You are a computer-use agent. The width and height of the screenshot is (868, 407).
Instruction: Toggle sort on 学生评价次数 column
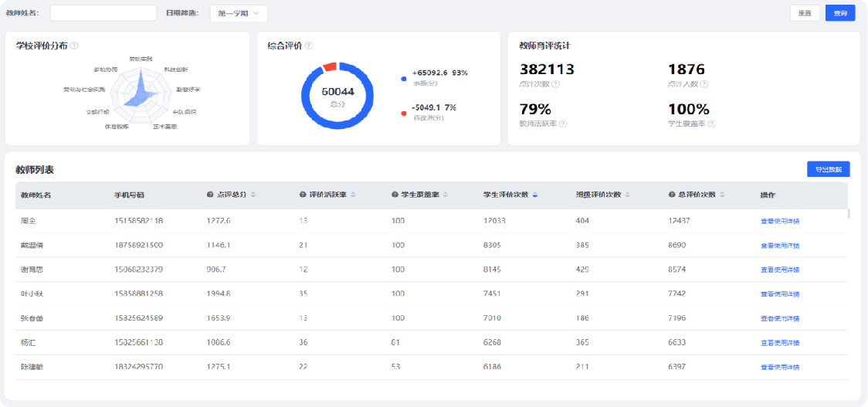[534, 195]
